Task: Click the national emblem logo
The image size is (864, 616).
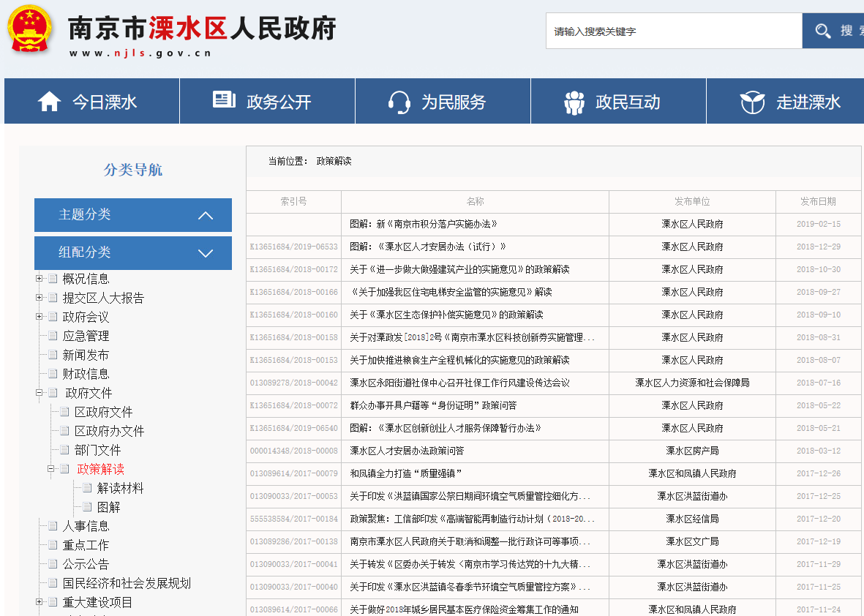Action: coord(29,29)
